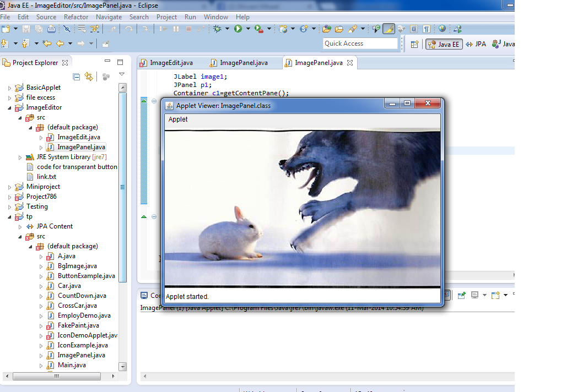Expand the BasicApplet project
The height and width of the screenshot is (392, 561).
click(x=10, y=88)
